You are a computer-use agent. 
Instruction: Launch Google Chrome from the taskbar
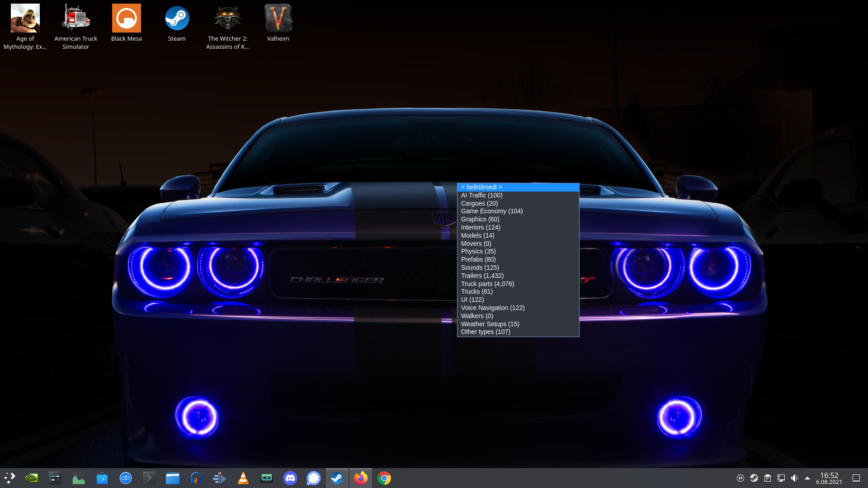pos(384,478)
